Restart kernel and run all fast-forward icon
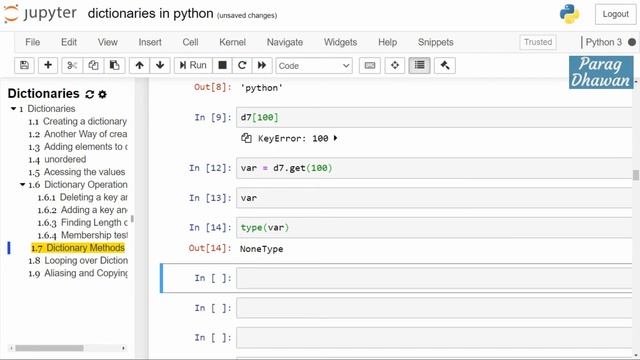Viewport: 640px width, 360px height. click(262, 65)
